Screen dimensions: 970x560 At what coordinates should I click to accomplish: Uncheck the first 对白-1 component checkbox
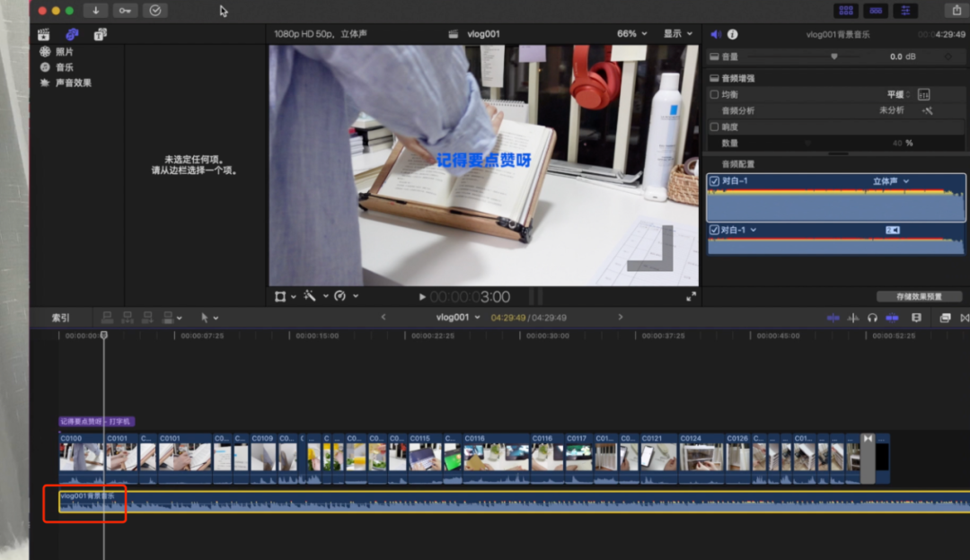715,181
